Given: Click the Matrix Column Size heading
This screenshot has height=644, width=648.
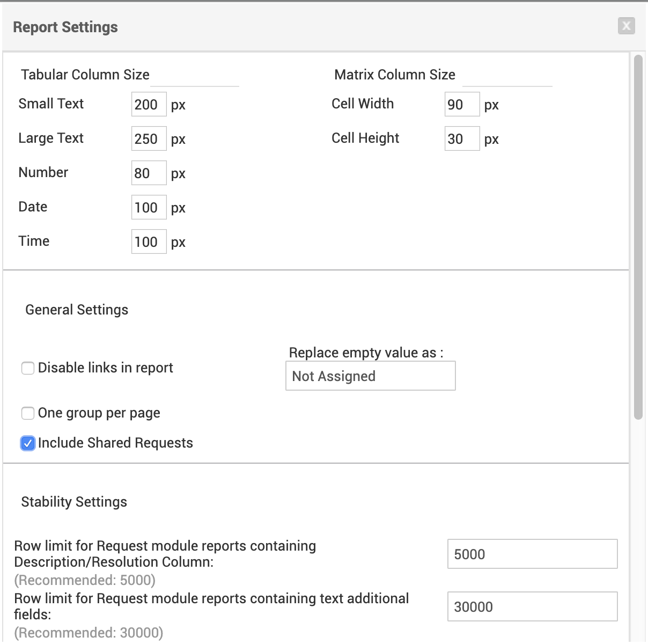Looking at the screenshot, I should (x=395, y=75).
